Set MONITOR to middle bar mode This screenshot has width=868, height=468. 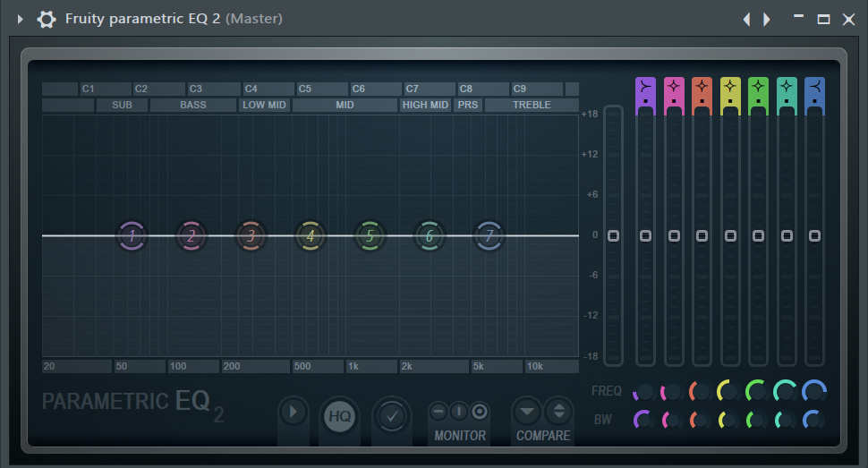point(459,412)
